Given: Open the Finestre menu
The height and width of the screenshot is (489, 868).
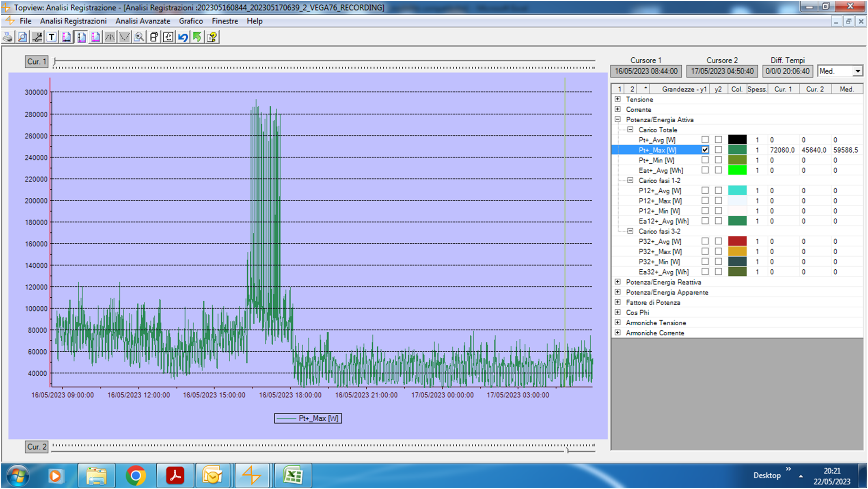Looking at the screenshot, I should pos(225,21).
